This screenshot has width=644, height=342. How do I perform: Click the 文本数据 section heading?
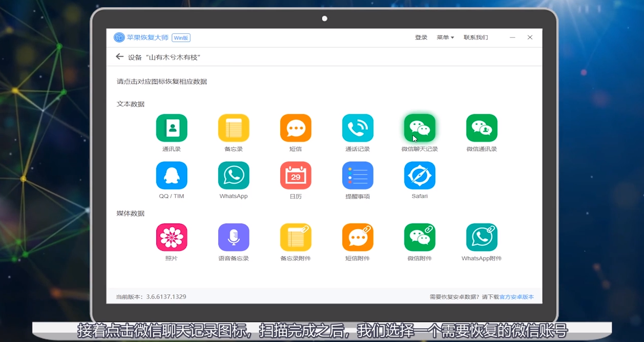[x=131, y=104]
